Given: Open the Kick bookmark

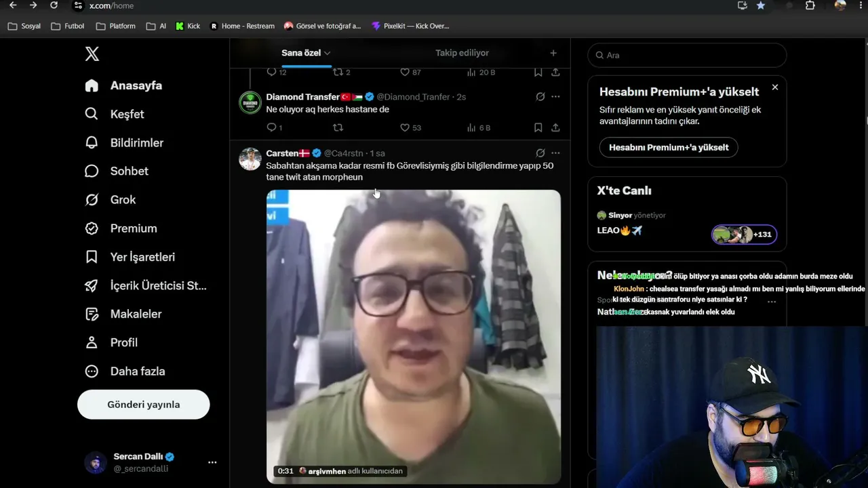Looking at the screenshot, I should pyautogui.click(x=188, y=26).
